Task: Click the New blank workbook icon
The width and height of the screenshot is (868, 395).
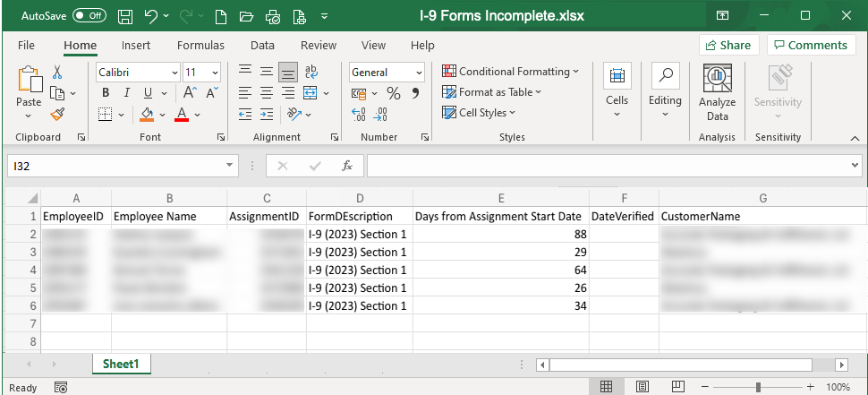Action: (x=221, y=17)
